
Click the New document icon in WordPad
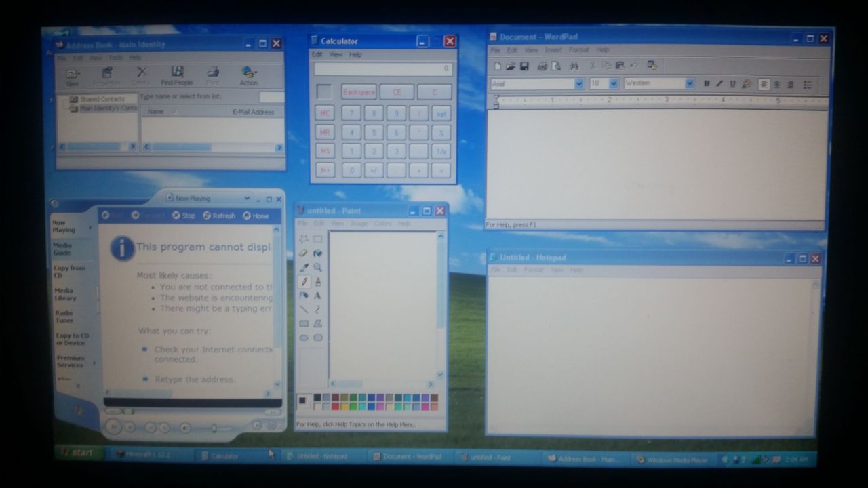coord(497,66)
